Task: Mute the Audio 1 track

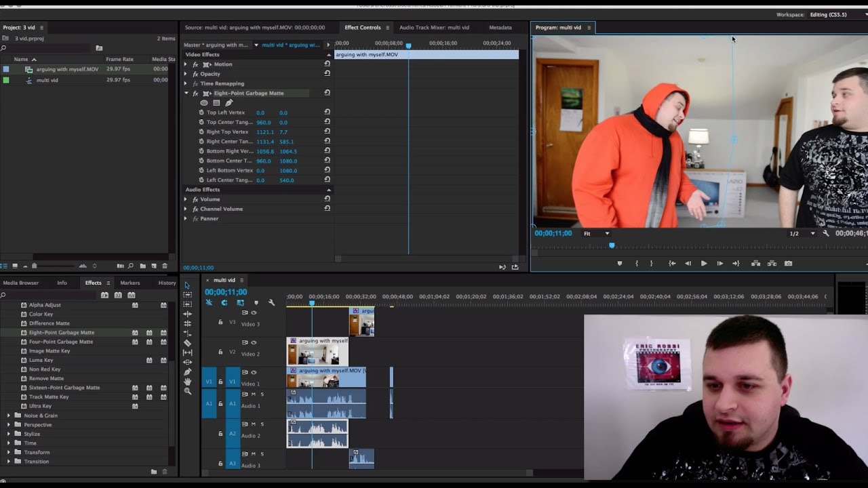Action: 254,394
